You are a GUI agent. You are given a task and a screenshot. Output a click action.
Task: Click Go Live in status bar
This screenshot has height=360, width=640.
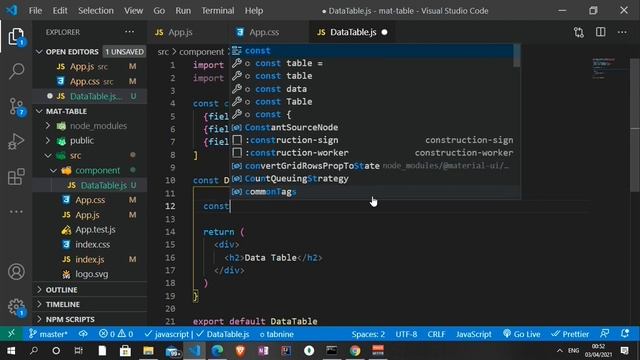tap(522, 334)
